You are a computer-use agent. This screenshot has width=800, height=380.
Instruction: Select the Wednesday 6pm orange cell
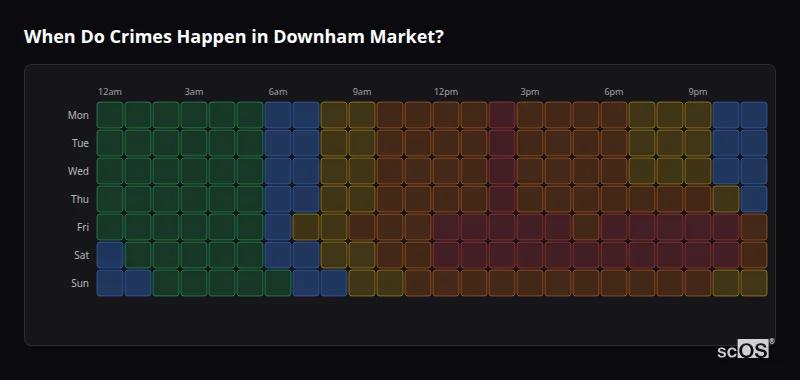614,171
